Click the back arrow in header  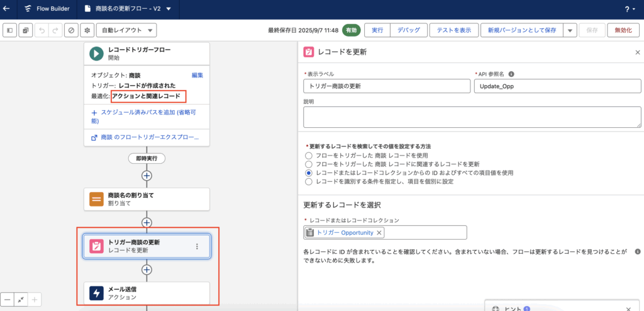coord(7,9)
